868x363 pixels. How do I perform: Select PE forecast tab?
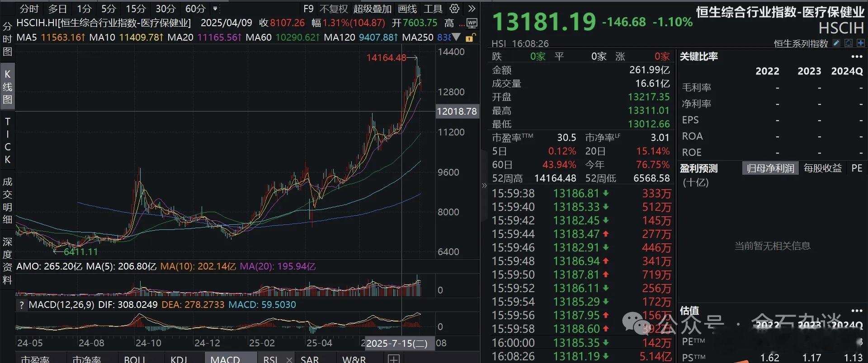(x=857, y=168)
